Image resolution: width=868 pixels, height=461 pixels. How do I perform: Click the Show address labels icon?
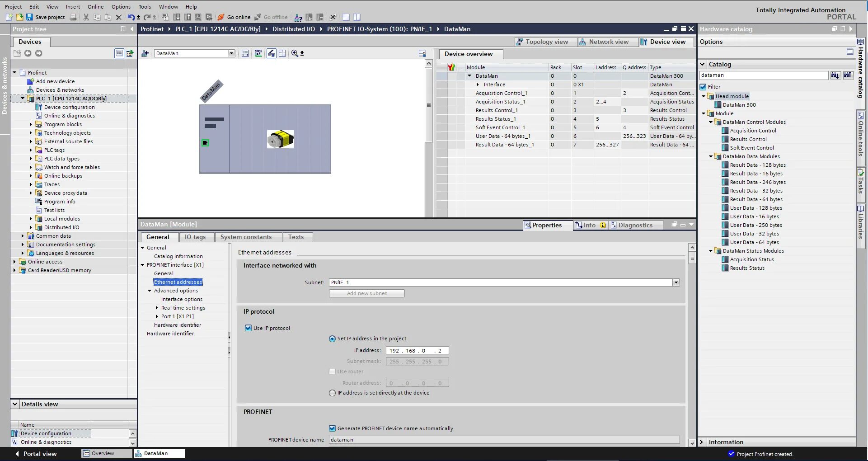(x=245, y=53)
